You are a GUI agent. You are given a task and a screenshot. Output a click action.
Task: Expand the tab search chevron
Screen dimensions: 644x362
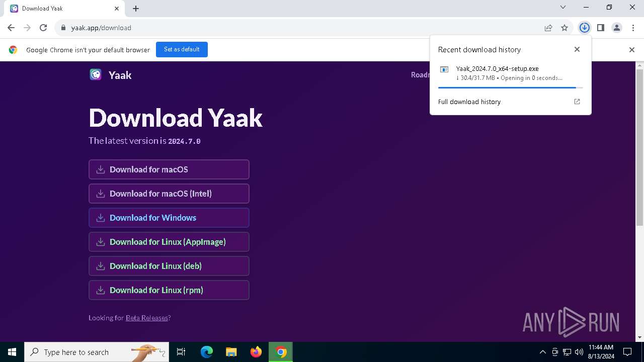(563, 7)
